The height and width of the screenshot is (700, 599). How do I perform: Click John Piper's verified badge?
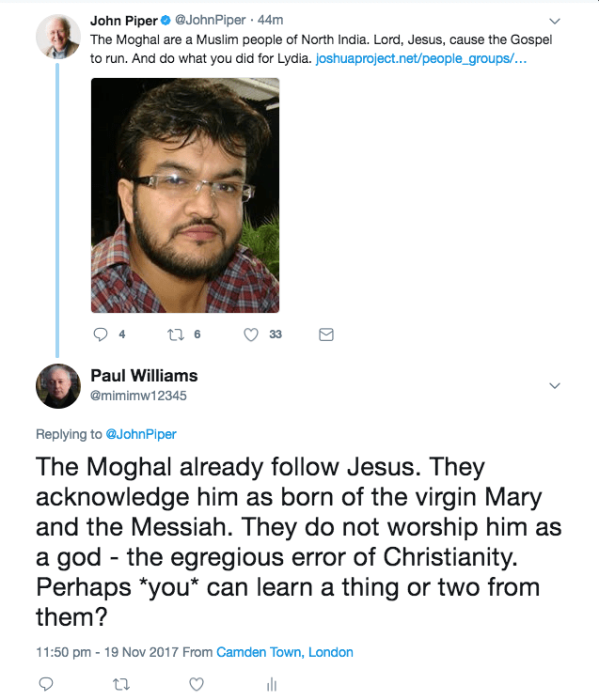pos(166,21)
